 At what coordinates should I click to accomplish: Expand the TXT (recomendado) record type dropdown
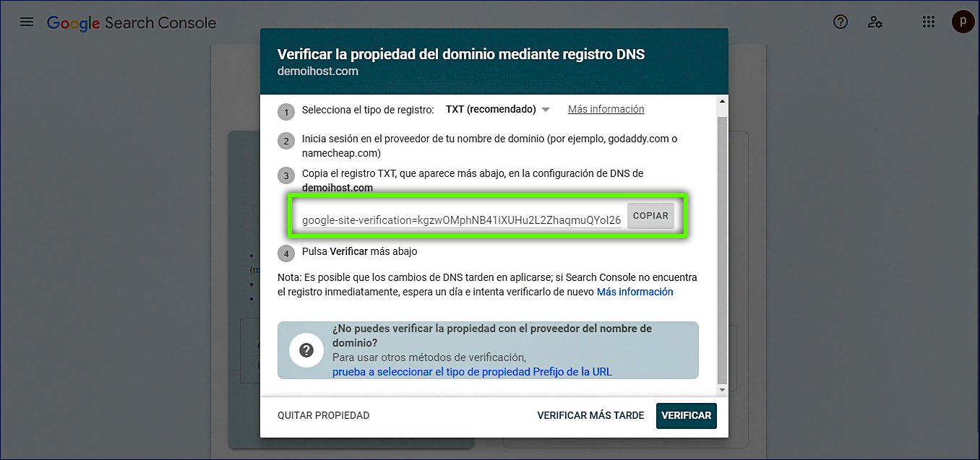[498, 110]
